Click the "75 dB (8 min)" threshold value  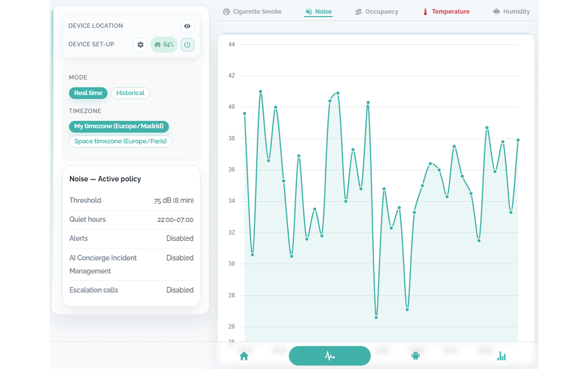(x=174, y=201)
